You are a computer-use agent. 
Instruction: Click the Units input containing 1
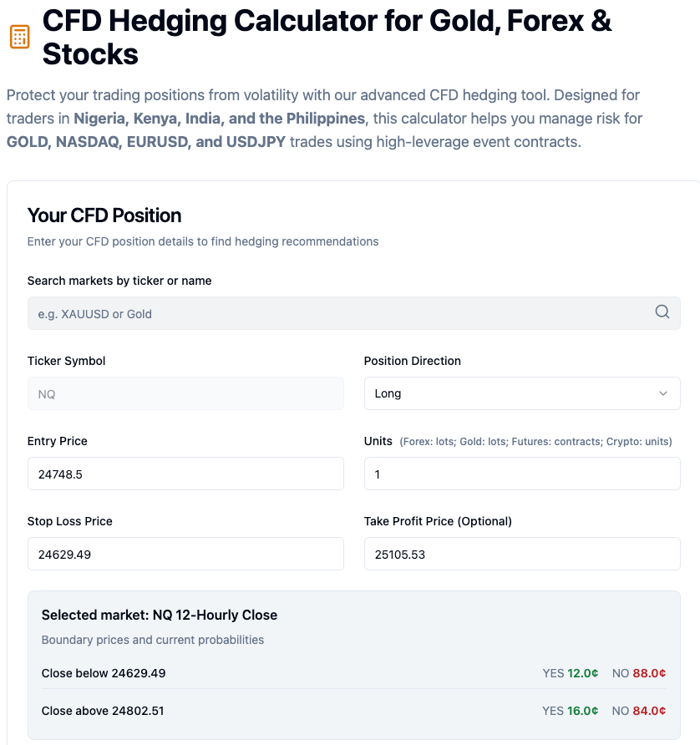tap(522, 473)
